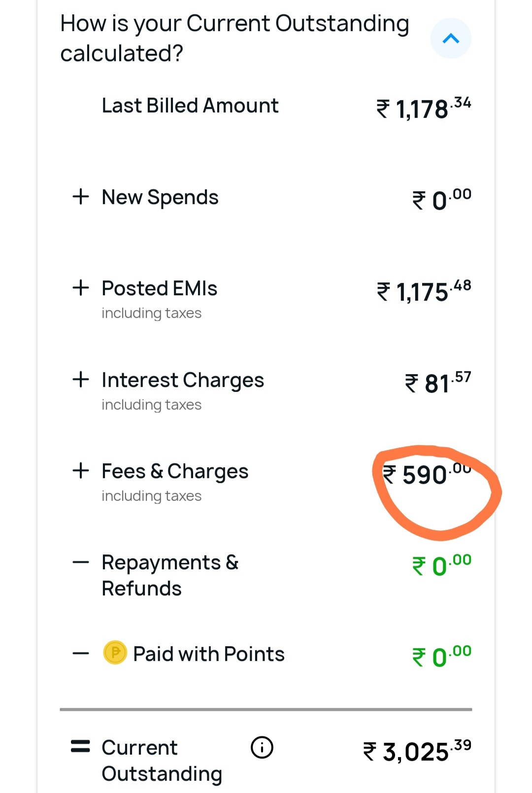532x793 pixels.
Task: Click the plus icon beside Posted EMIs
Action: [81, 288]
